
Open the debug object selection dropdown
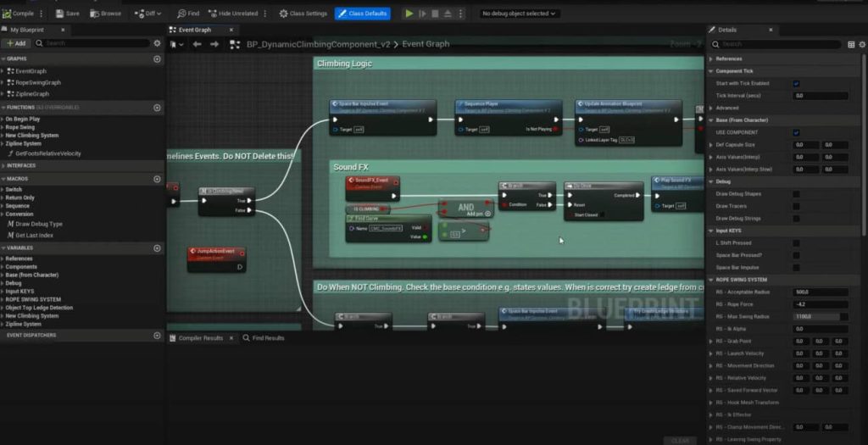520,14
